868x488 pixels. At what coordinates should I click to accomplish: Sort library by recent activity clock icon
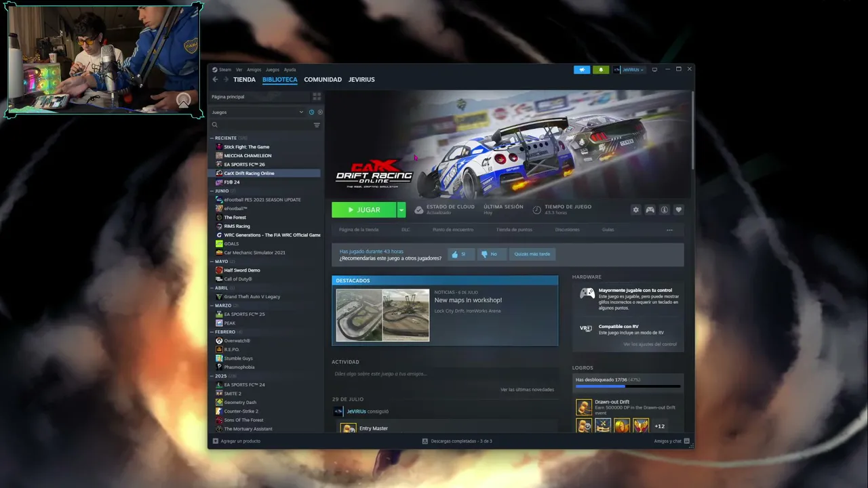coord(311,112)
